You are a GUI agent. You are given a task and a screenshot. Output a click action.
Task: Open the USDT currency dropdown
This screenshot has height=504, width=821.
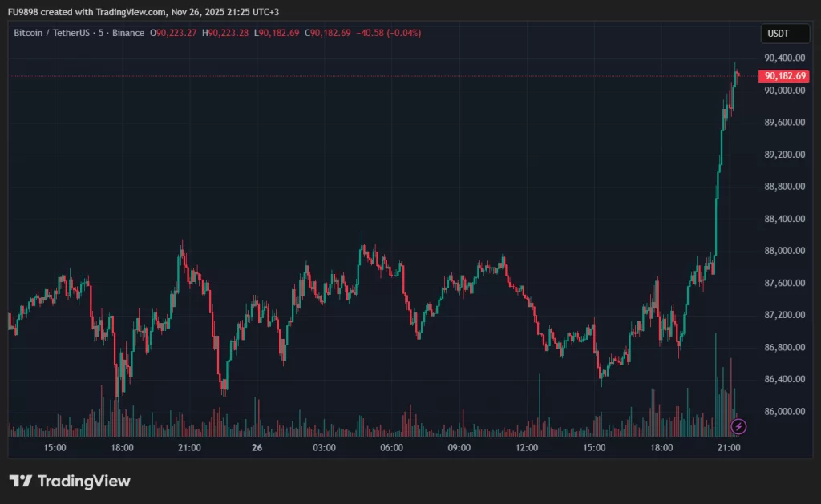[x=779, y=34]
